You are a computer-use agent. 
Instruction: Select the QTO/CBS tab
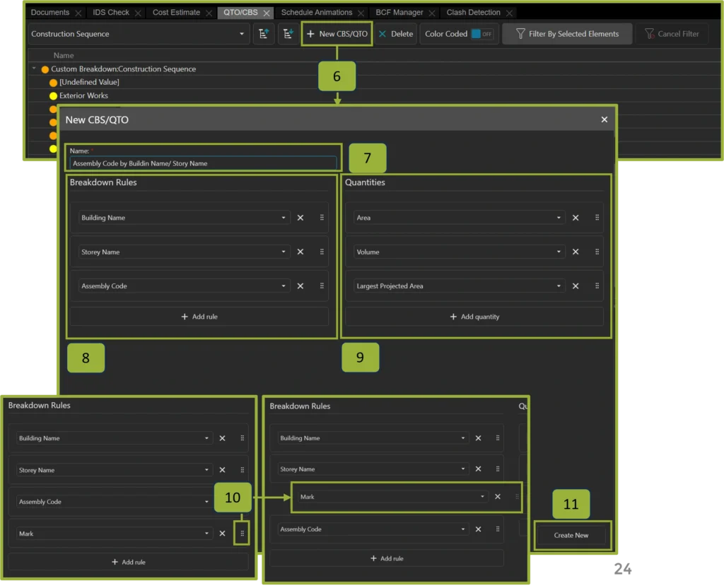tap(240, 13)
